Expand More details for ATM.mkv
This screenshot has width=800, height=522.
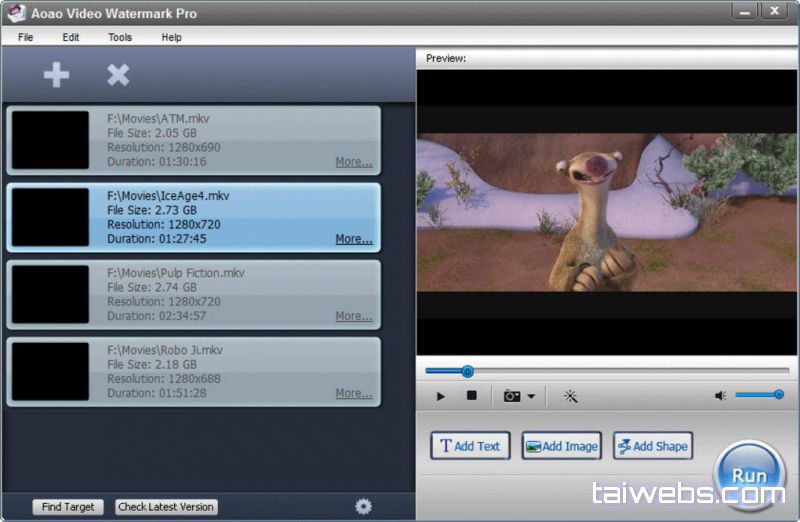pos(354,162)
